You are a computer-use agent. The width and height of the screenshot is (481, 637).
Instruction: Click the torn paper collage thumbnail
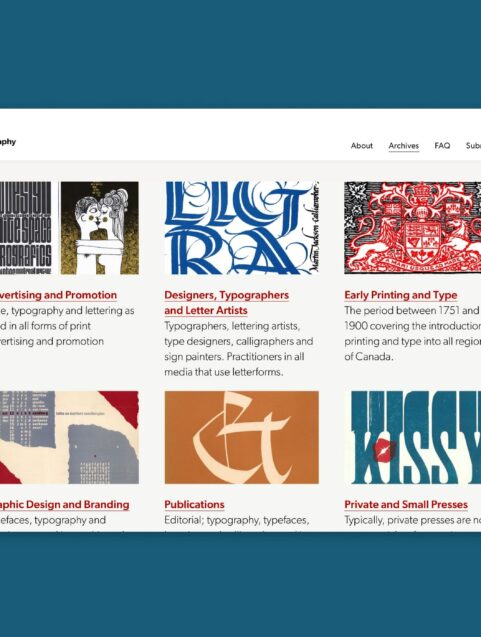(69, 438)
